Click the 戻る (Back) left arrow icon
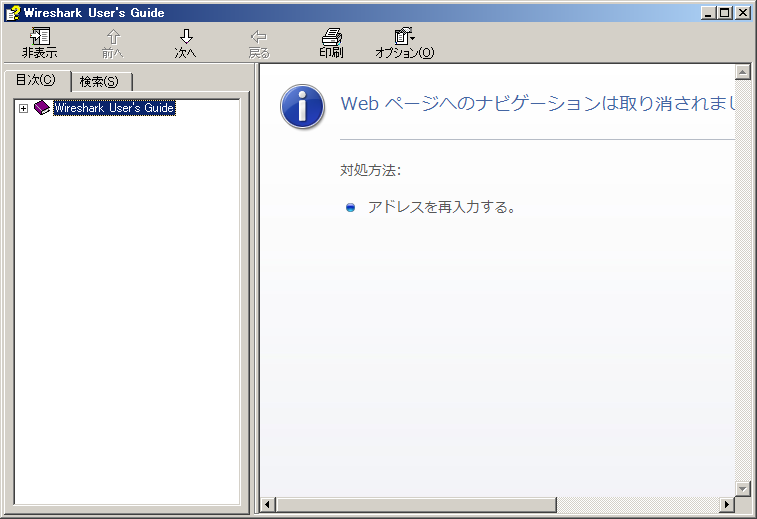This screenshot has height=519, width=757. (259, 37)
